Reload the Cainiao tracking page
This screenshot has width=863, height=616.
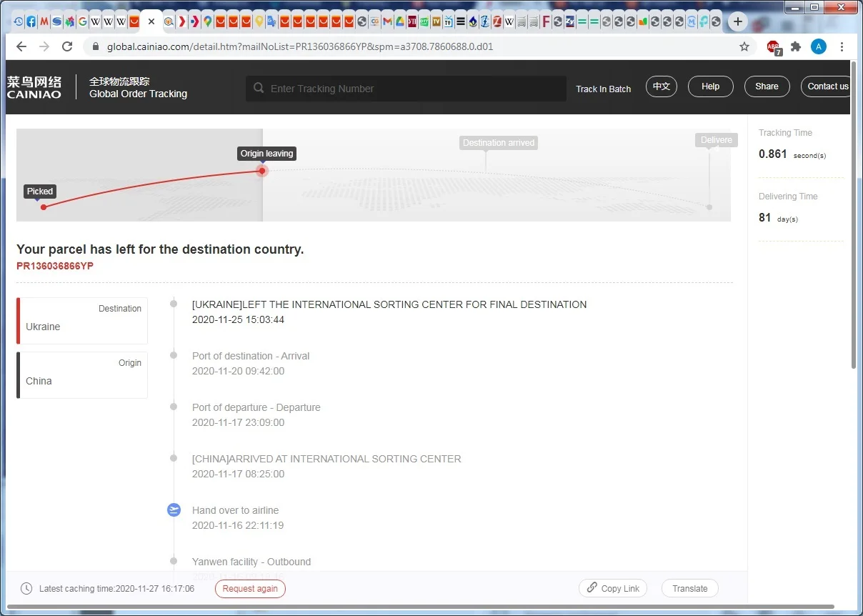[x=67, y=46]
